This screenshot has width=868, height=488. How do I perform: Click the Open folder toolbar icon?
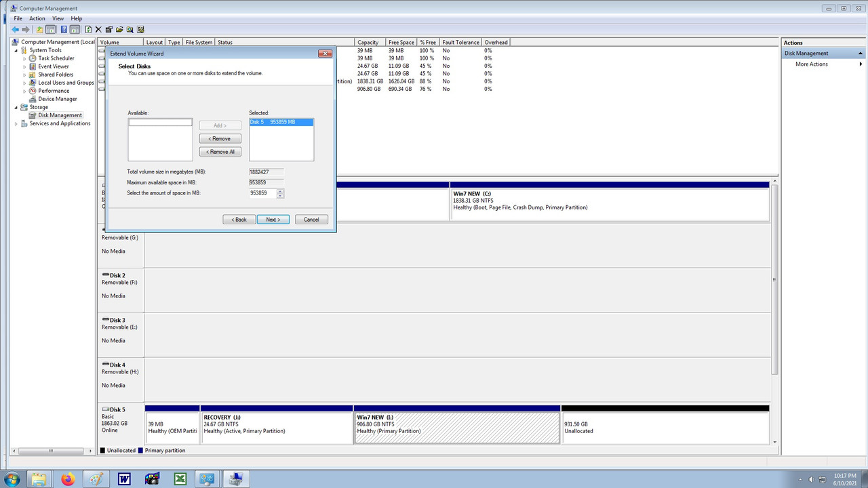[x=119, y=29]
